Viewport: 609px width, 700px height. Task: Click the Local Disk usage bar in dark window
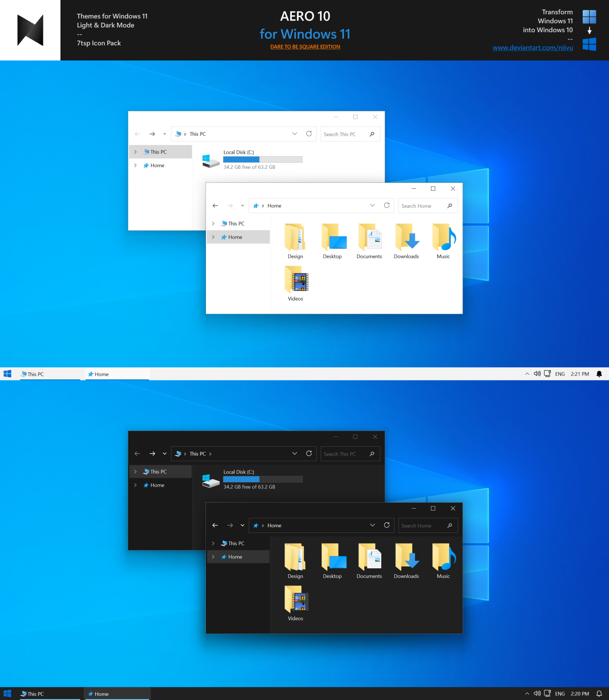point(263,479)
